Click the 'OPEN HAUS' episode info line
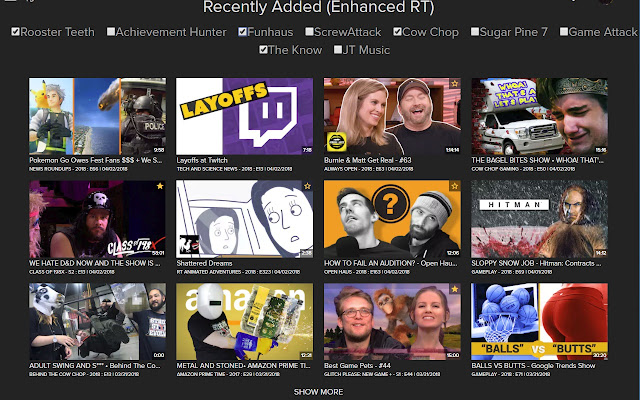 [x=366, y=272]
